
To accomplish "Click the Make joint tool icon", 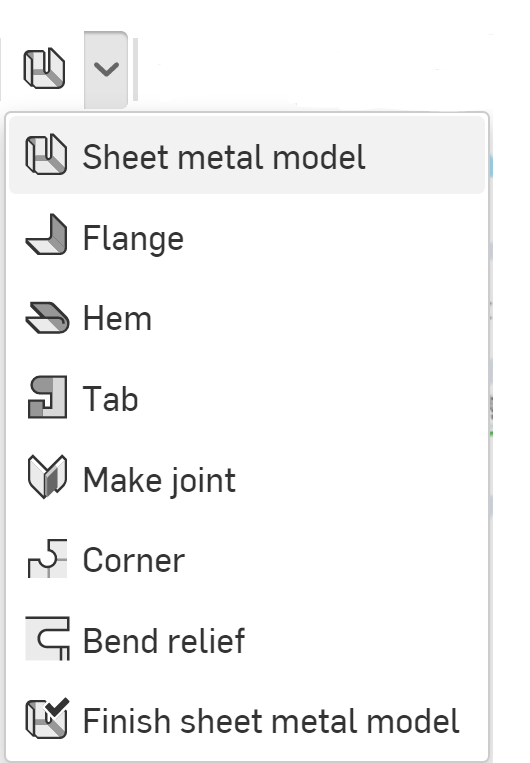I will [47, 477].
